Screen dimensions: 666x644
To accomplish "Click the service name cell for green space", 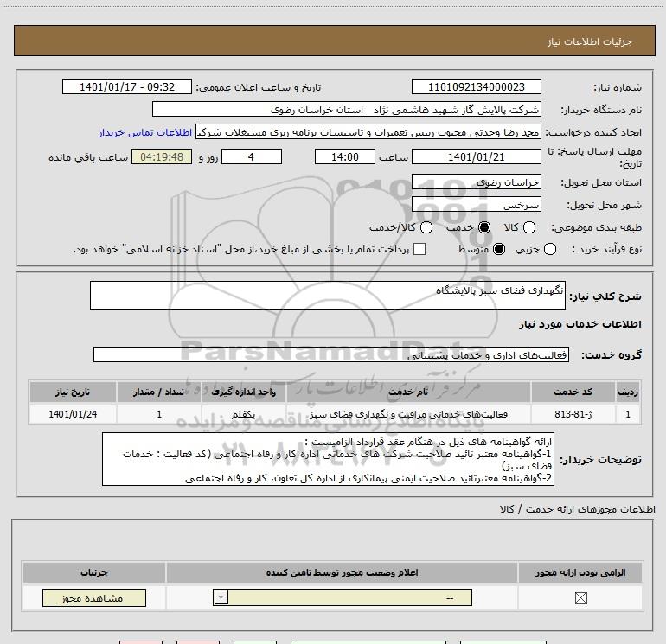I will coord(408,414).
